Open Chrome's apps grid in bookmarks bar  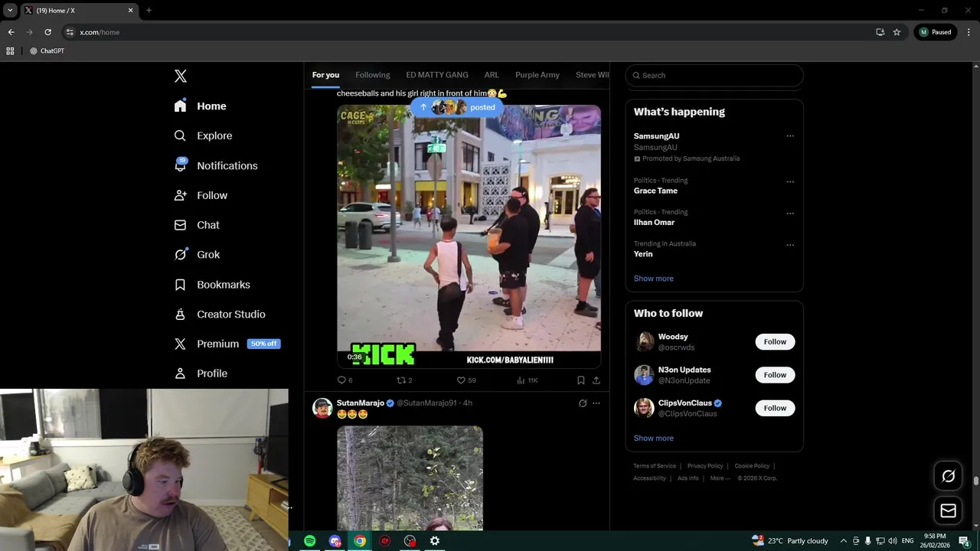(10, 51)
